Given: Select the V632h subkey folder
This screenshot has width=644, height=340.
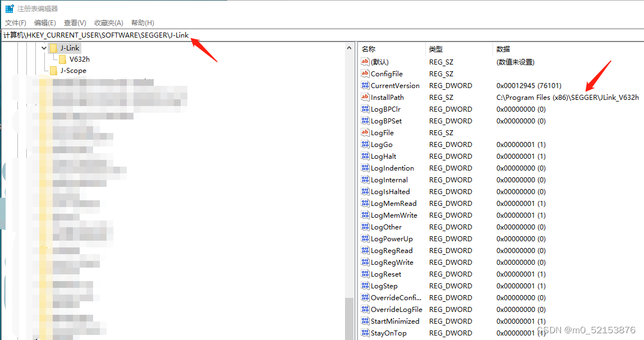Looking at the screenshot, I should (79, 59).
